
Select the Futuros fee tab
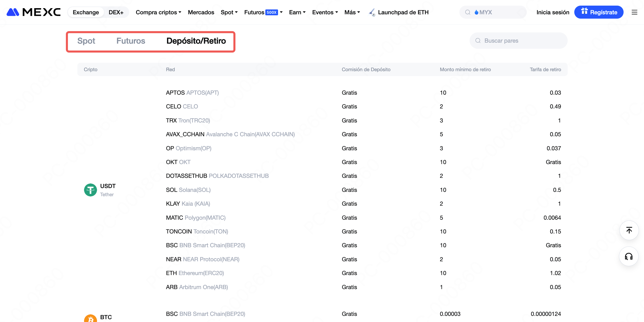[131, 41]
